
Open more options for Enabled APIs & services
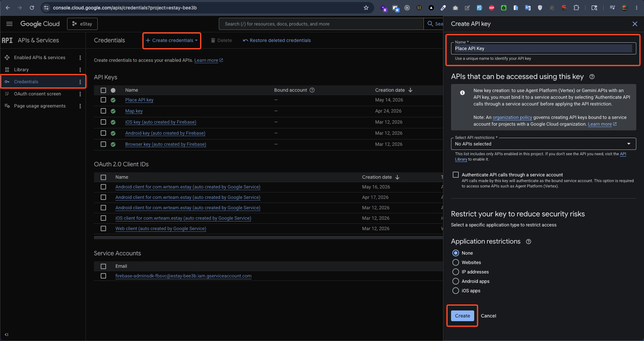tap(80, 58)
